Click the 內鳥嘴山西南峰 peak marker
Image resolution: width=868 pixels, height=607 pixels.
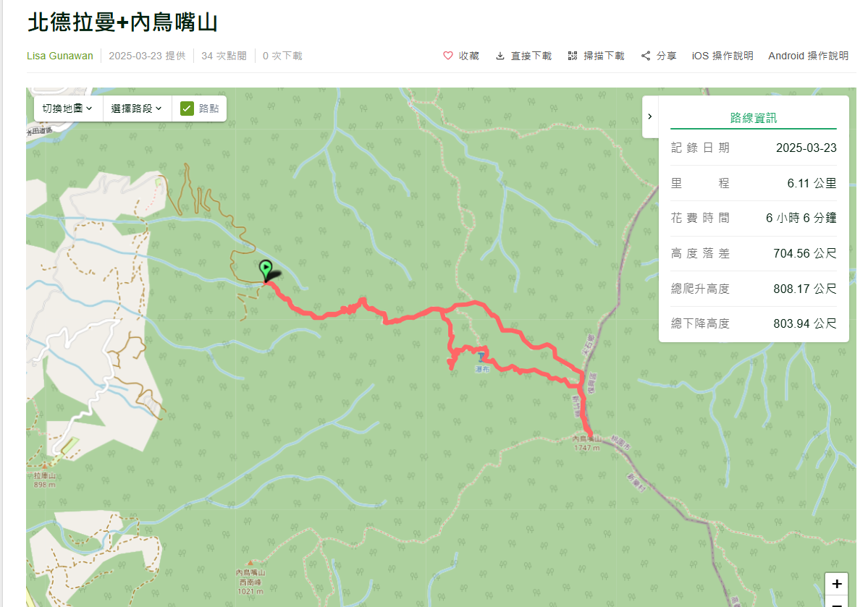pos(250,564)
